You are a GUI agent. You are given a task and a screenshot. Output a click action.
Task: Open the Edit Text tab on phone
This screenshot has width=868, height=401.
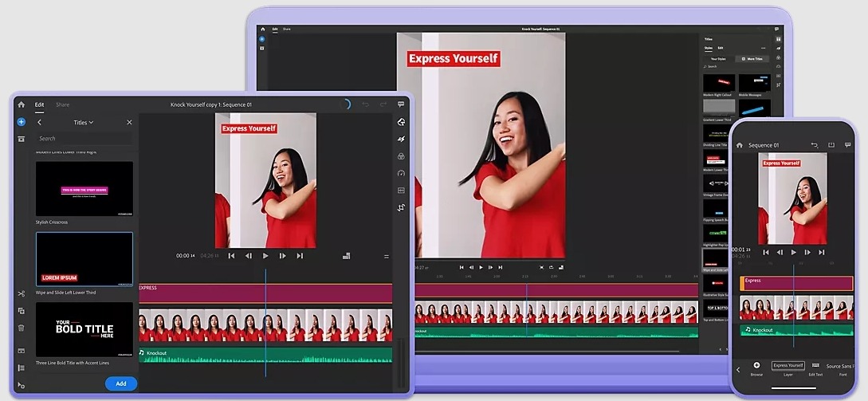tap(815, 368)
